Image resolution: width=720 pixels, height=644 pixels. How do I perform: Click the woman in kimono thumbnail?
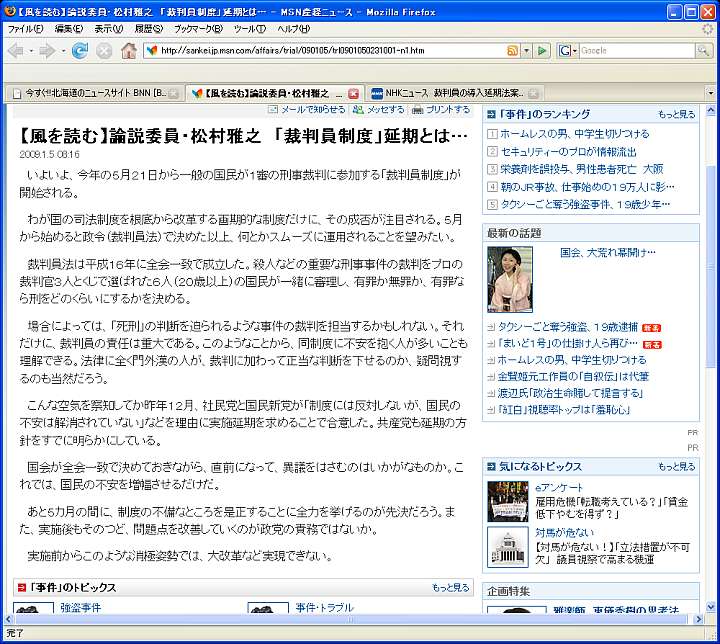tap(510, 279)
